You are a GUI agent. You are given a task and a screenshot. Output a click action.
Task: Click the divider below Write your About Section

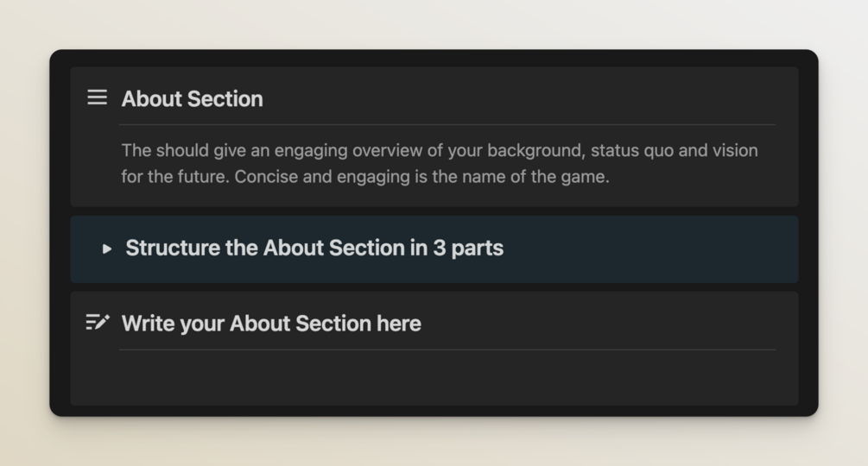point(447,350)
